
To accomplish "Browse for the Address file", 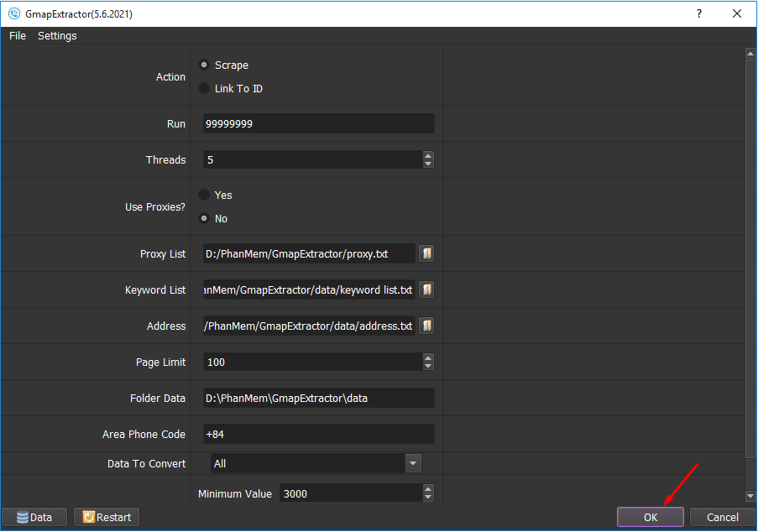I will tap(426, 326).
